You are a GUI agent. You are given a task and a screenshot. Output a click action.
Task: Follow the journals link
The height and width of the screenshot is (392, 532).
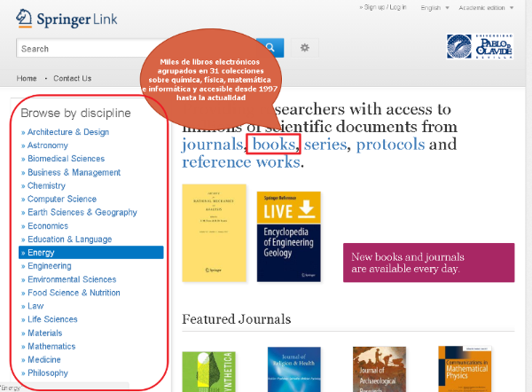pos(213,145)
